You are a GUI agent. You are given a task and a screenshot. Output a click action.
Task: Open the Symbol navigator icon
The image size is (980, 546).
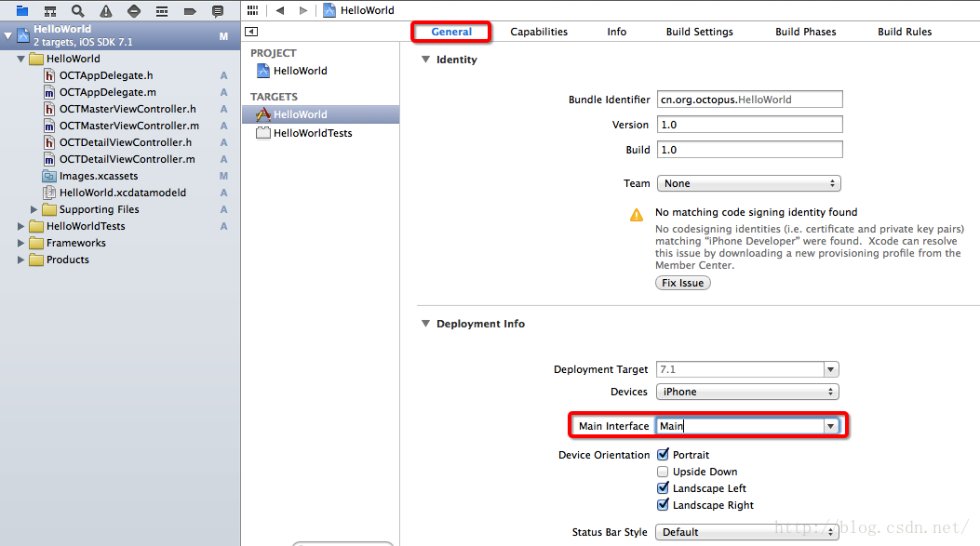click(50, 10)
